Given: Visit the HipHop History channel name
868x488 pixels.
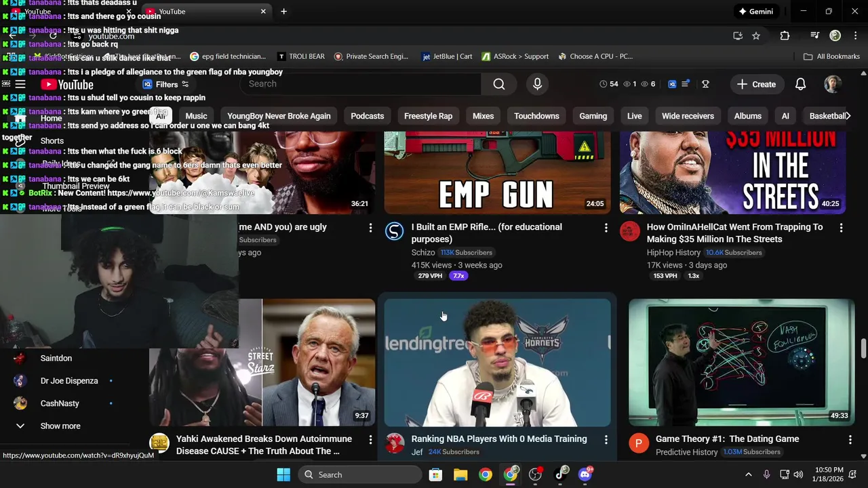Looking at the screenshot, I should tap(673, 253).
